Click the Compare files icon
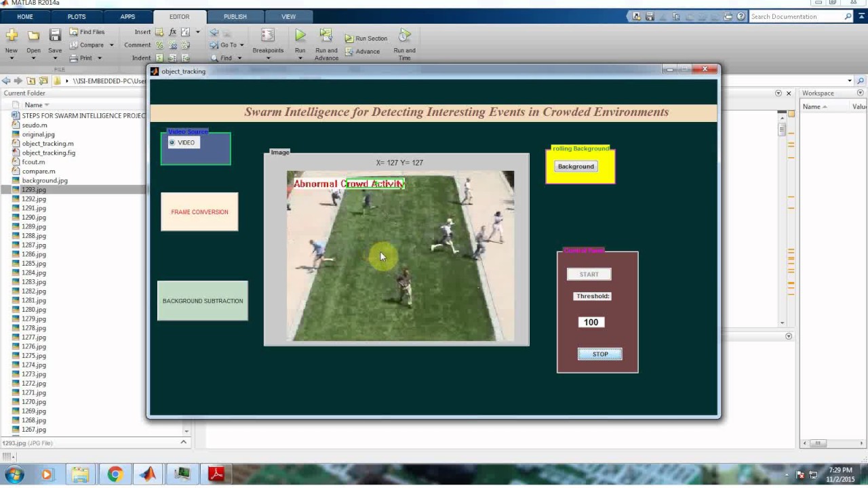 click(x=74, y=45)
